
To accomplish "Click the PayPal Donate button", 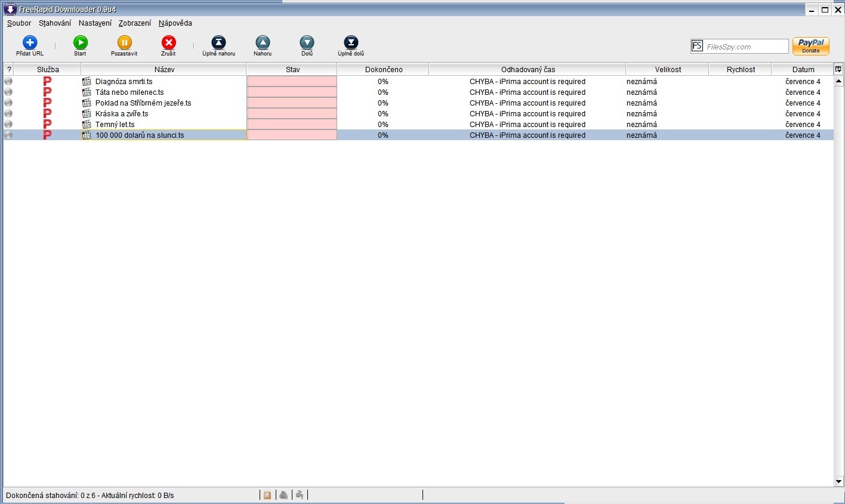I will (810, 46).
